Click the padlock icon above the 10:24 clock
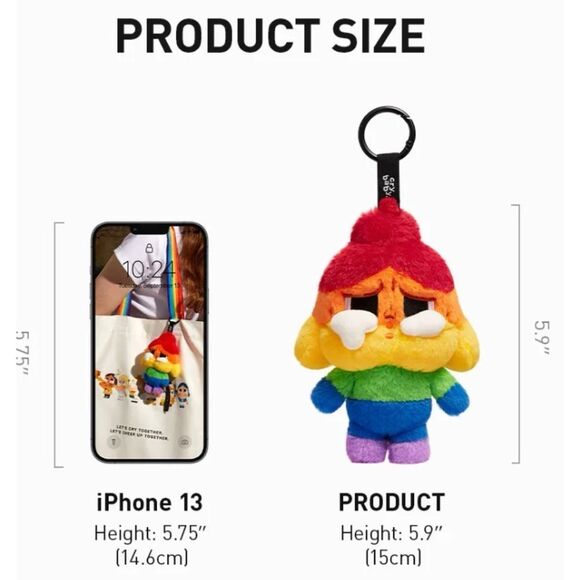Image resolution: width=580 pixels, height=580 pixels. [x=149, y=248]
